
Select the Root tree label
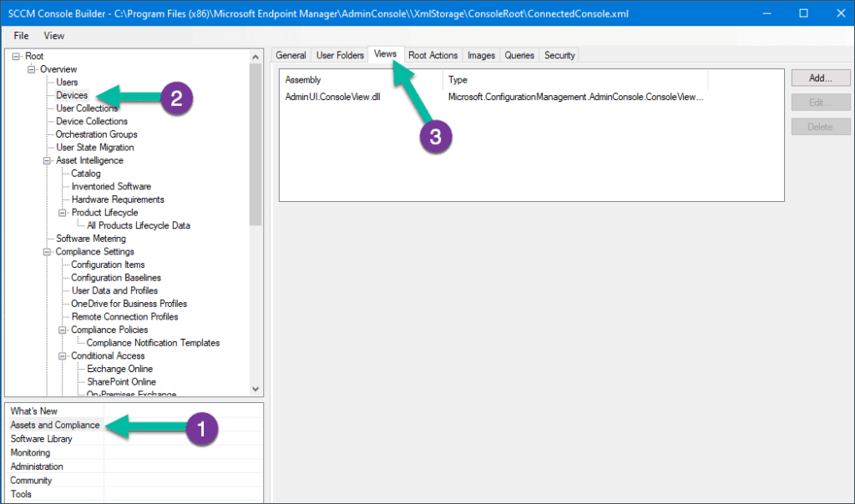[x=33, y=56]
